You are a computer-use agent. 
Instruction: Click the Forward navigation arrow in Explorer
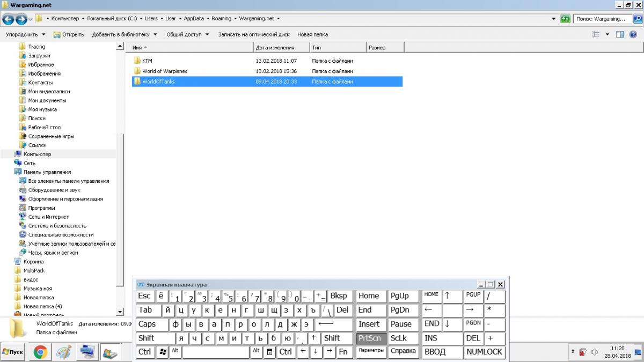[21, 19]
